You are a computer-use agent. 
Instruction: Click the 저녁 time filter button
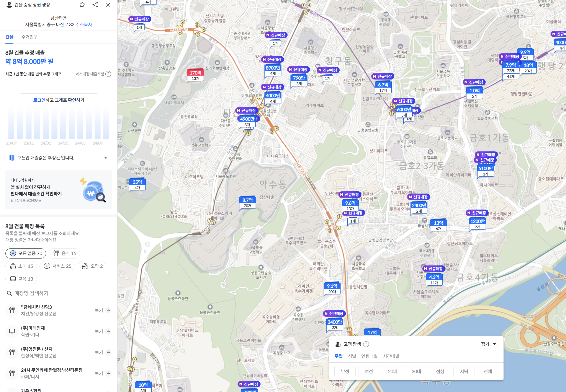click(x=464, y=371)
